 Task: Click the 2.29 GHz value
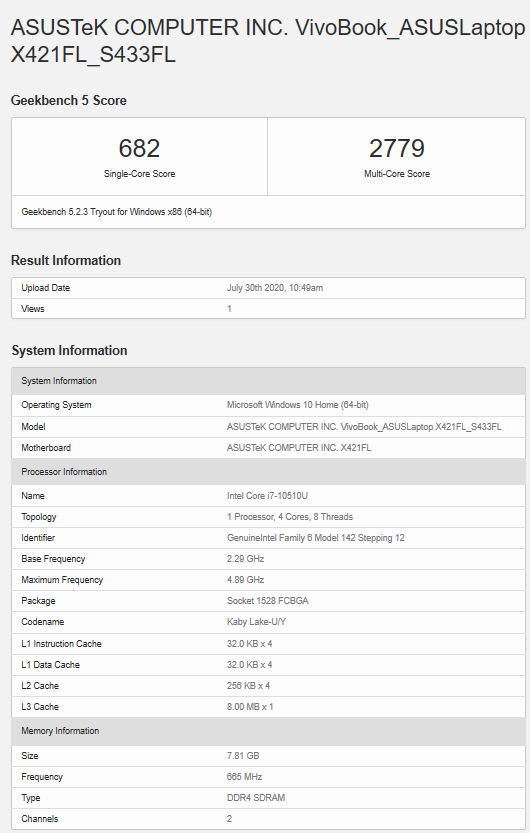pos(245,559)
